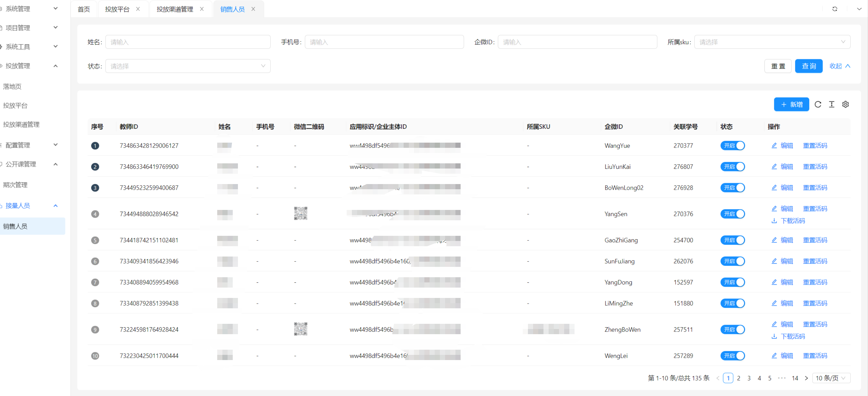Switch to the 投放渠道管理 tab
The height and width of the screenshot is (396, 868).
[175, 9]
